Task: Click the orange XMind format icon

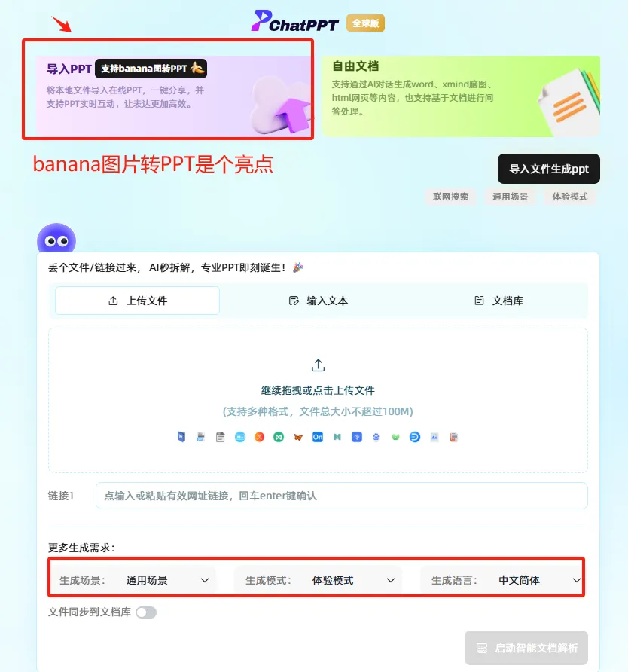Action: 259,437
